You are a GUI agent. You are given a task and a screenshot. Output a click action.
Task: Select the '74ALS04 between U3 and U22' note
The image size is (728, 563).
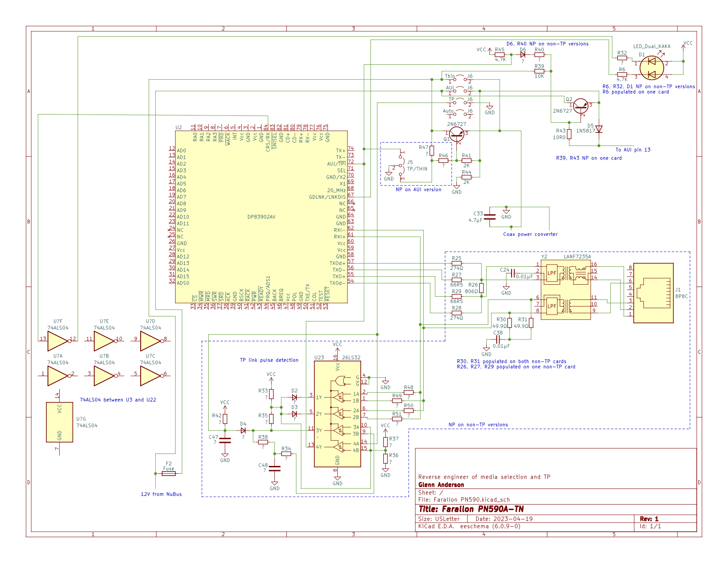[x=118, y=400]
